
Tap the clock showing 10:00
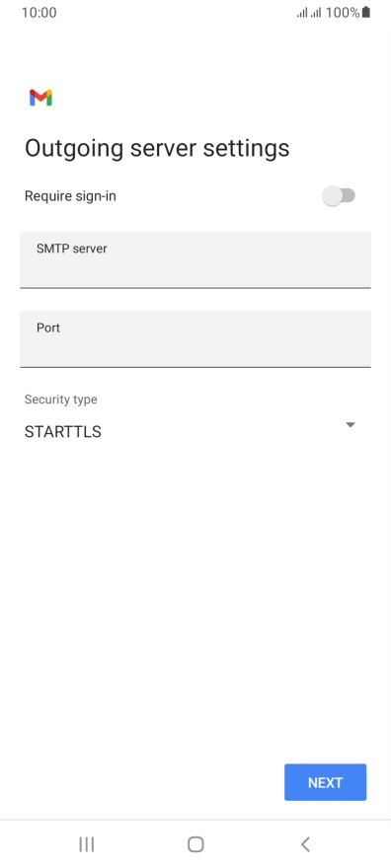coord(39,13)
